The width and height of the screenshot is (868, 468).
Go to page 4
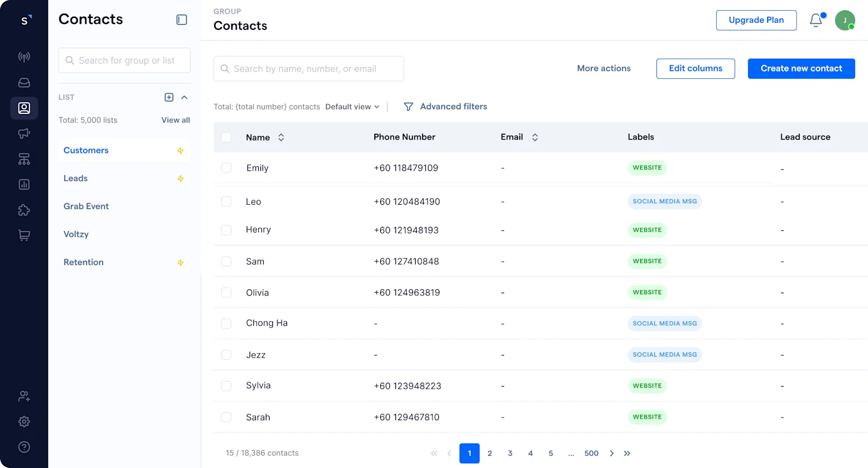[x=531, y=453]
